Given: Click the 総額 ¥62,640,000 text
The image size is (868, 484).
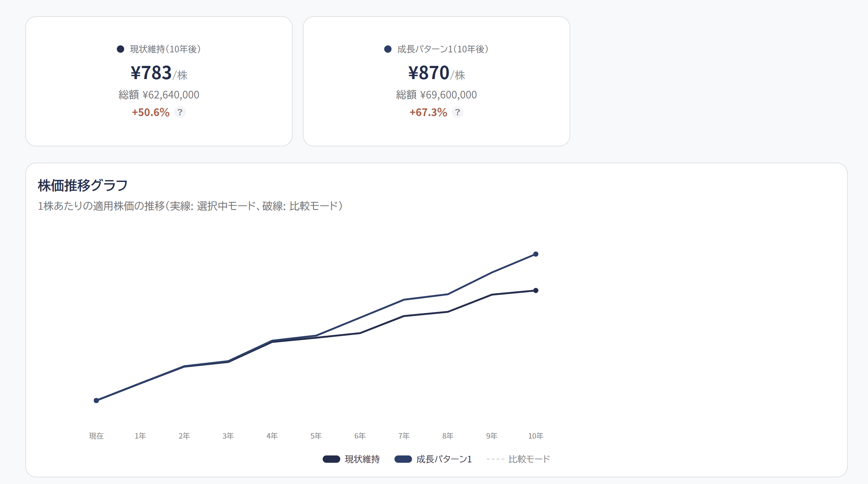Looking at the screenshot, I should click(159, 95).
